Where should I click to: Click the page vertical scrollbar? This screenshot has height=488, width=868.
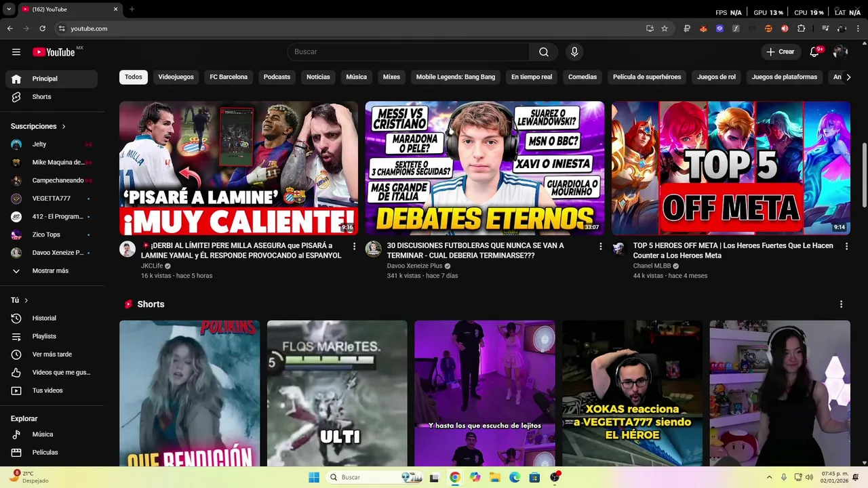pos(864,176)
